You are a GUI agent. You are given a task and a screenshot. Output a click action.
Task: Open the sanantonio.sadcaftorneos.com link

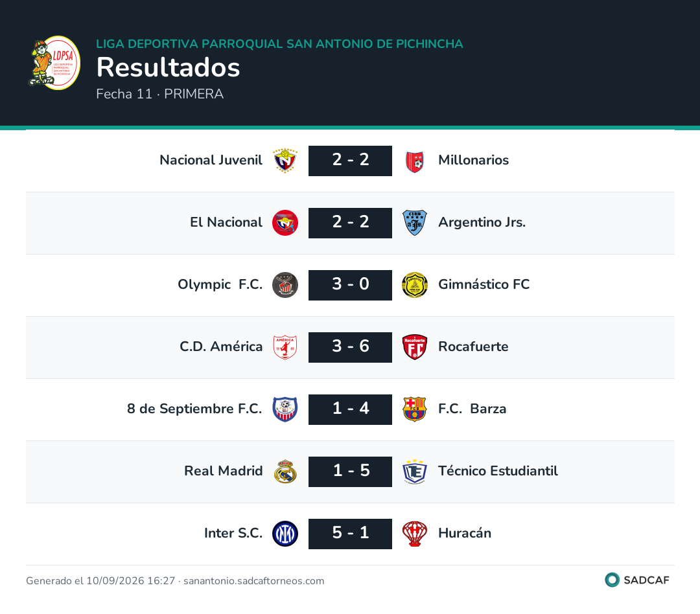(253, 580)
